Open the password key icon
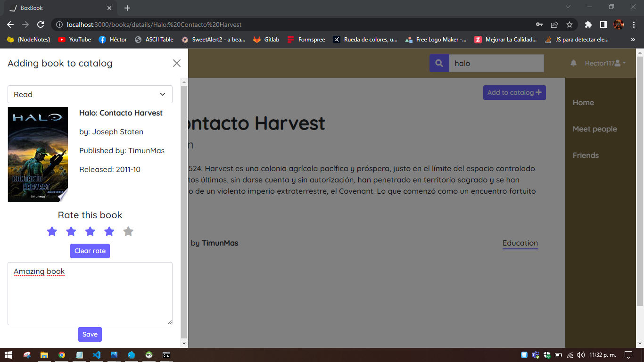Screen dimensions: 644x362 (x=539, y=25)
